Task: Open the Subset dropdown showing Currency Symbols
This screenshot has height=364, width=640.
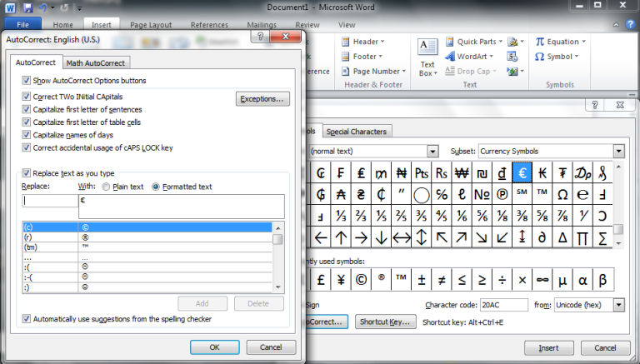Action: [x=618, y=151]
